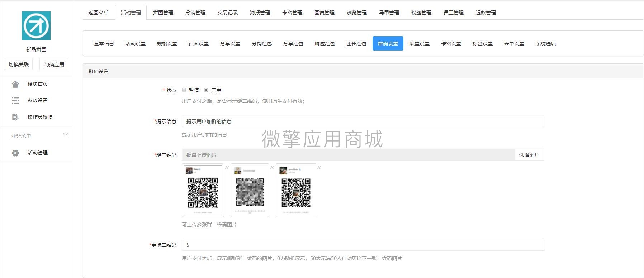The height and width of the screenshot is (278, 644).
Task: Switch to the 交易记录 tab
Action: [x=228, y=13]
